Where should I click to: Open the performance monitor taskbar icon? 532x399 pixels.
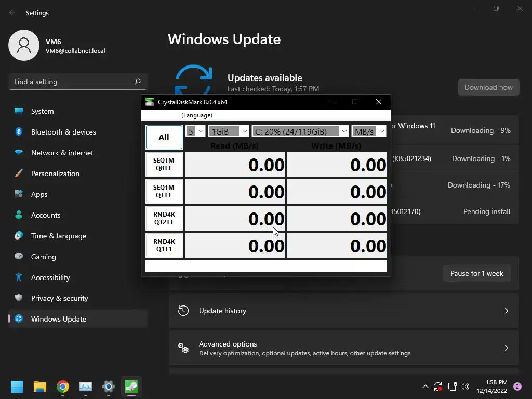point(86,387)
